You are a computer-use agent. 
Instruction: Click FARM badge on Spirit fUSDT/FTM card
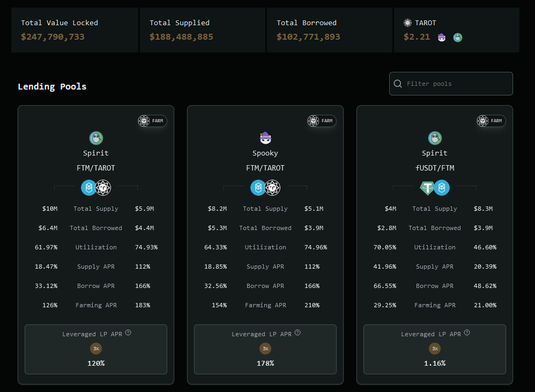pos(491,121)
